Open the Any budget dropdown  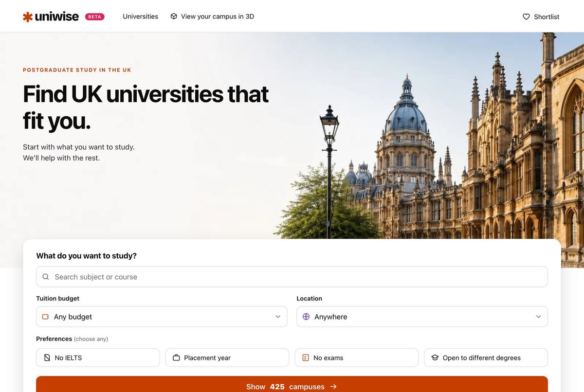162,317
